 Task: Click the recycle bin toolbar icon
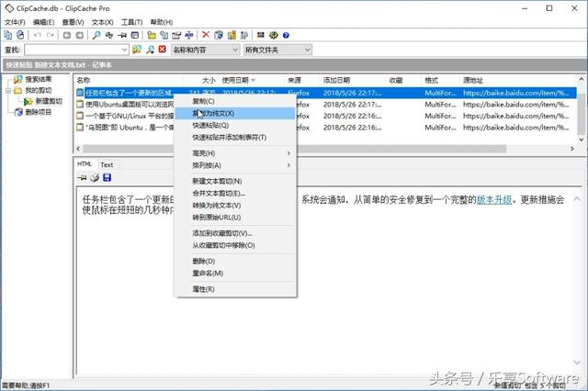(x=219, y=35)
